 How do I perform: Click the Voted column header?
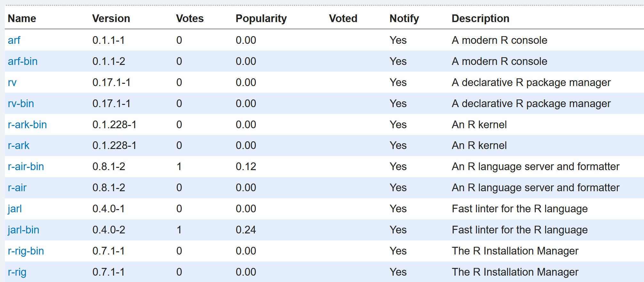[343, 19]
